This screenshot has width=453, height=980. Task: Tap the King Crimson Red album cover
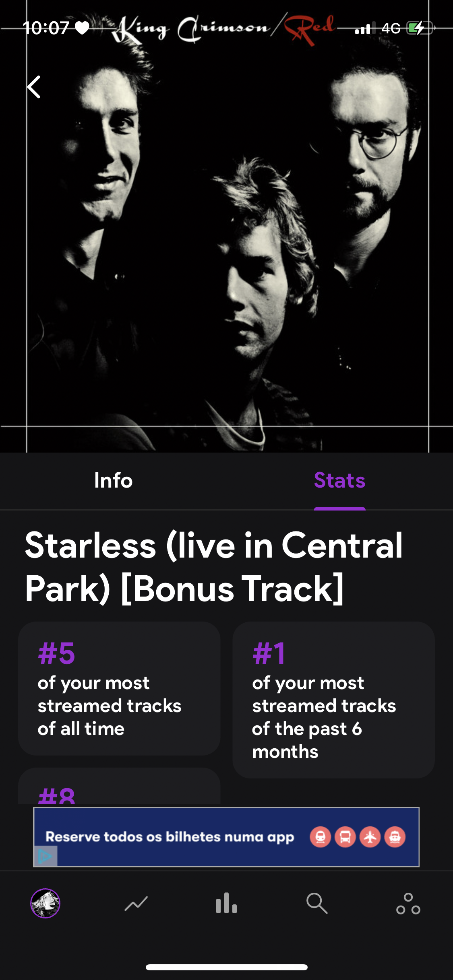click(x=226, y=241)
